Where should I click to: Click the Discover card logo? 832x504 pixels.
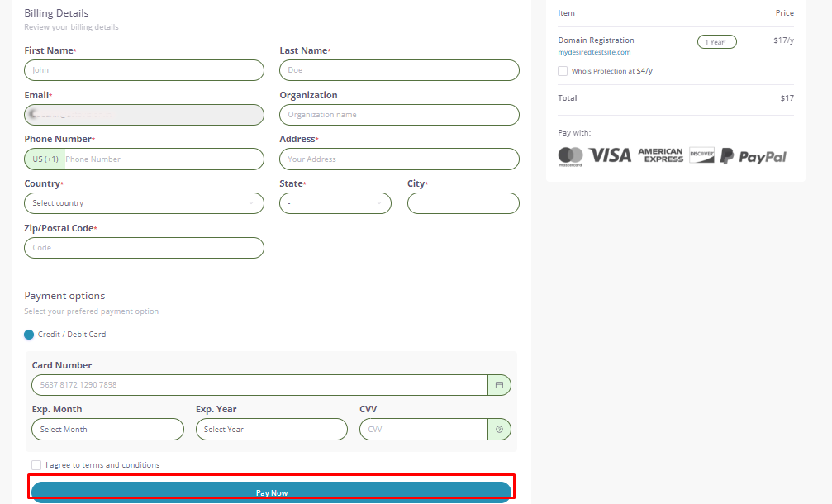coord(701,155)
